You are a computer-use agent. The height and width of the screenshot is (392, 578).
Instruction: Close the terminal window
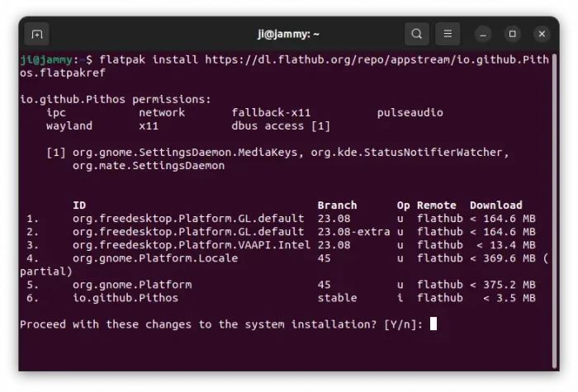pyautogui.click(x=542, y=34)
